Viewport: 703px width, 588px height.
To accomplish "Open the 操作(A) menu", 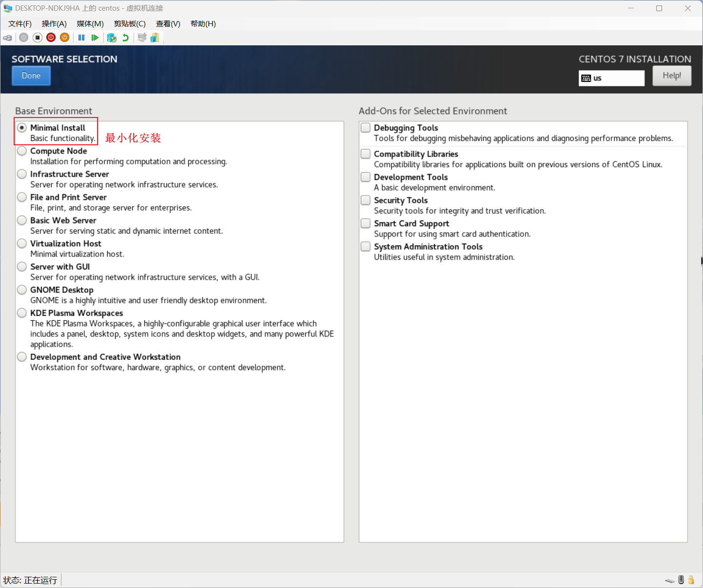I will click(54, 24).
